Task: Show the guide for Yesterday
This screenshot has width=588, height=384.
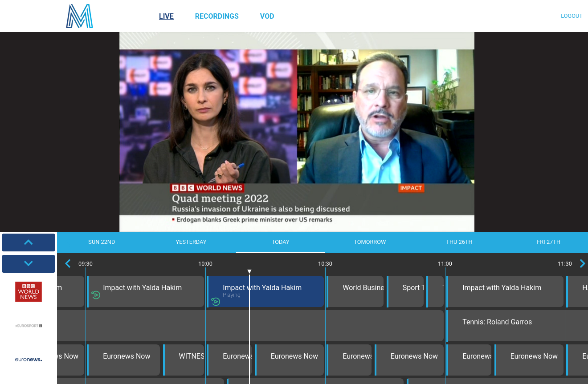Action: 191,242
